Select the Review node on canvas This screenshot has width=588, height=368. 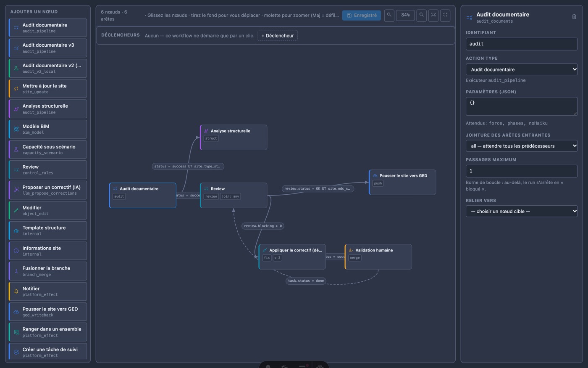(x=234, y=195)
